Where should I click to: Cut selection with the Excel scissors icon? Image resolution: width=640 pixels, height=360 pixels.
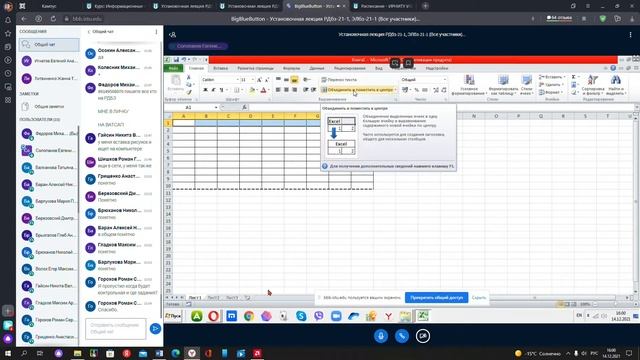tap(189, 77)
